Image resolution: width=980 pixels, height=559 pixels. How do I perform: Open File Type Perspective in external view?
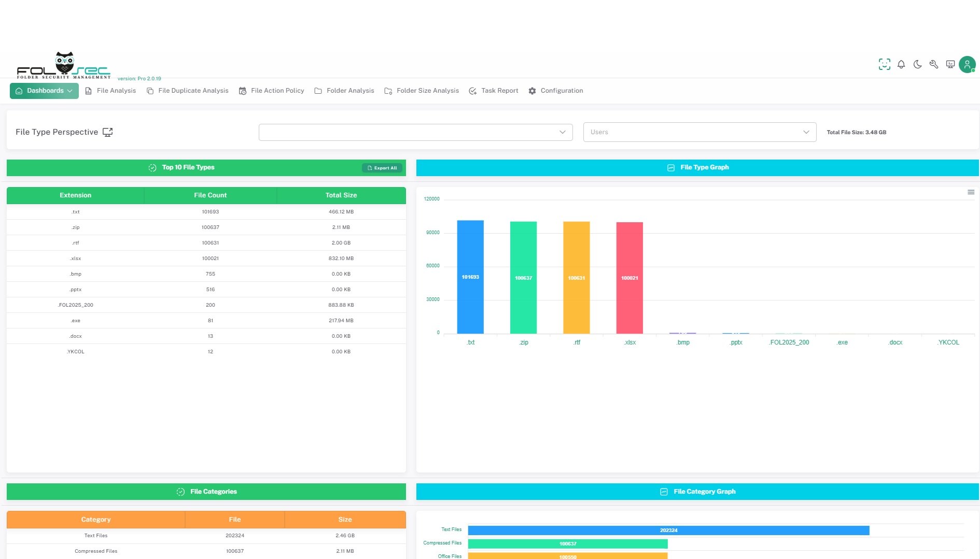(108, 132)
